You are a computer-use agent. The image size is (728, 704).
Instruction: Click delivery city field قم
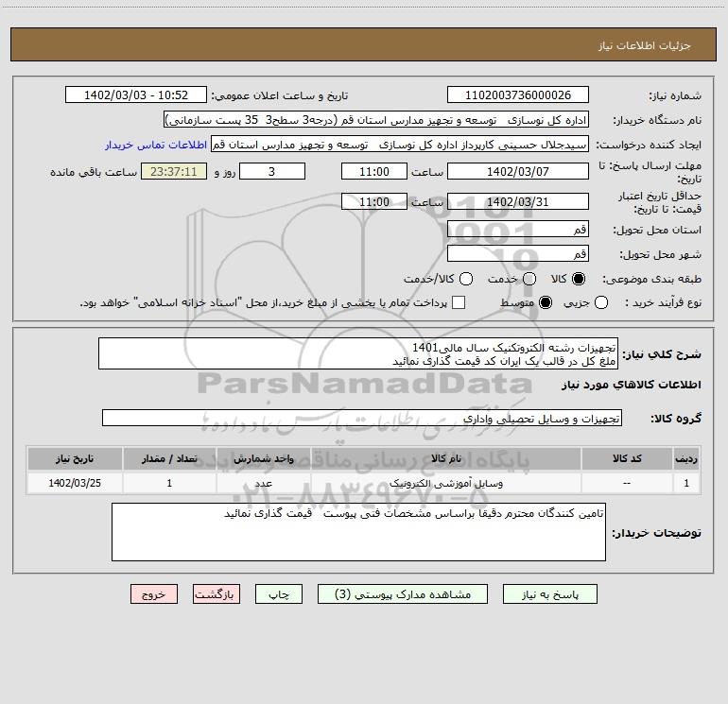click(x=518, y=253)
